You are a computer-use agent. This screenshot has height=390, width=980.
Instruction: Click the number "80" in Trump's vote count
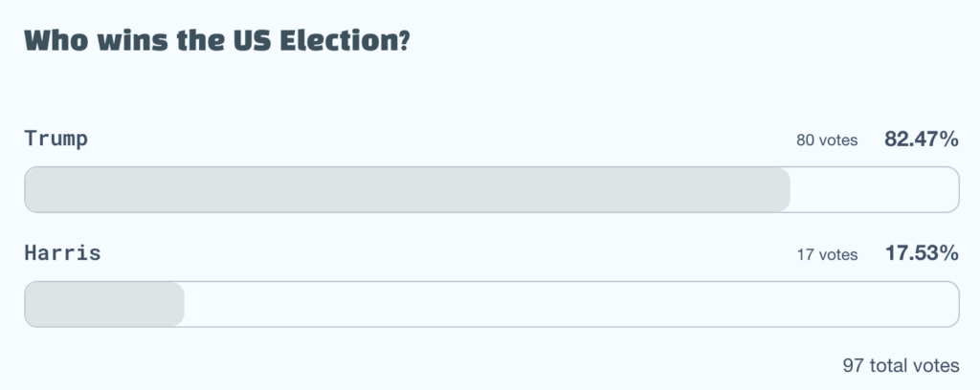(806, 141)
